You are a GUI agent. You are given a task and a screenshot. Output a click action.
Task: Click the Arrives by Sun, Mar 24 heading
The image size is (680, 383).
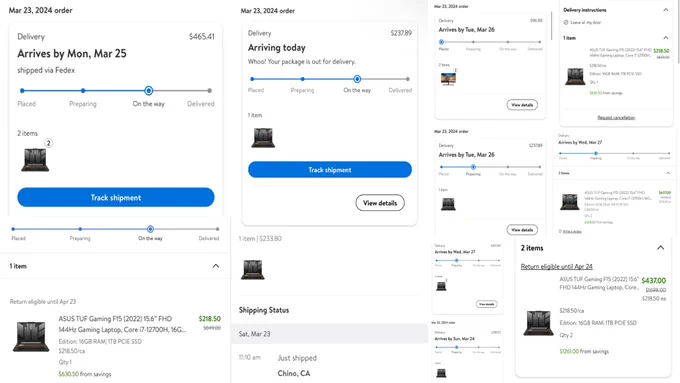(454, 339)
